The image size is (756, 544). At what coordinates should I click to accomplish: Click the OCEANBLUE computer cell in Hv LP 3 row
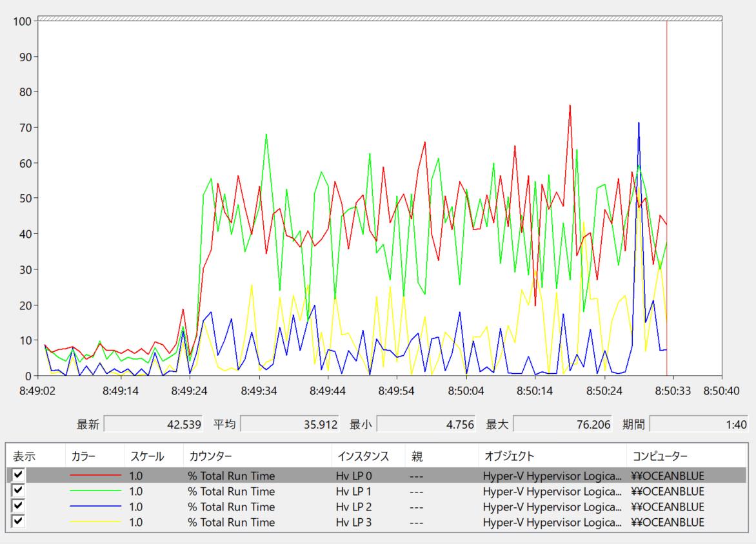pos(668,522)
